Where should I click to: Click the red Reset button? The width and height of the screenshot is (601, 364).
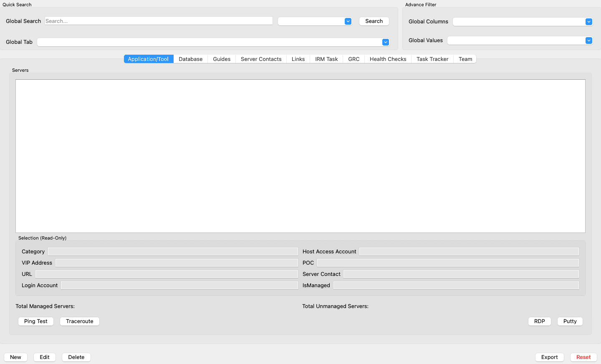point(583,357)
